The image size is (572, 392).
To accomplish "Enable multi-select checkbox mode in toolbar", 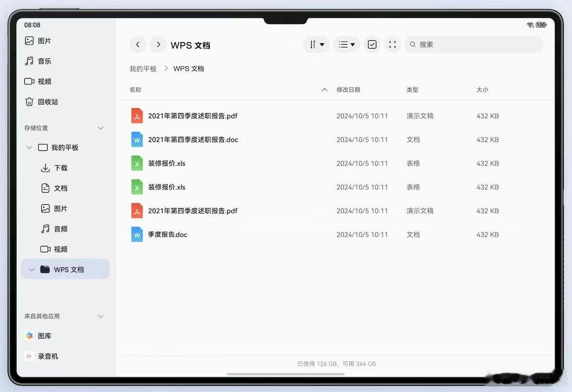I will click(x=372, y=45).
